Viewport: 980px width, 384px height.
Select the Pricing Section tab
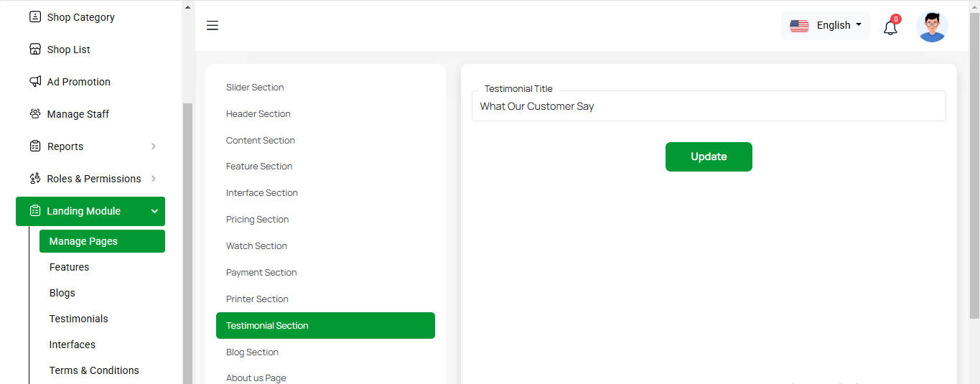[257, 220]
